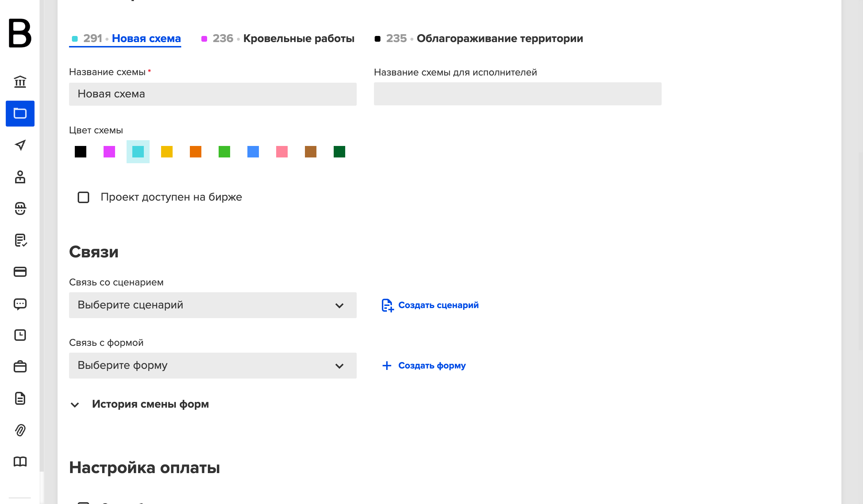The height and width of the screenshot is (504, 863).
Task: Click the 'Название схемы для исполнителей' field
Action: point(518,94)
